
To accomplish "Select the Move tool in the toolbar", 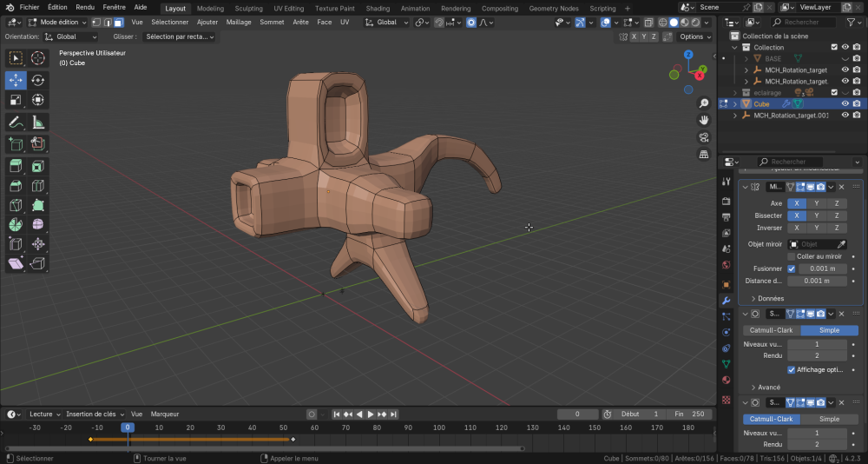I will pyautogui.click(x=16, y=80).
